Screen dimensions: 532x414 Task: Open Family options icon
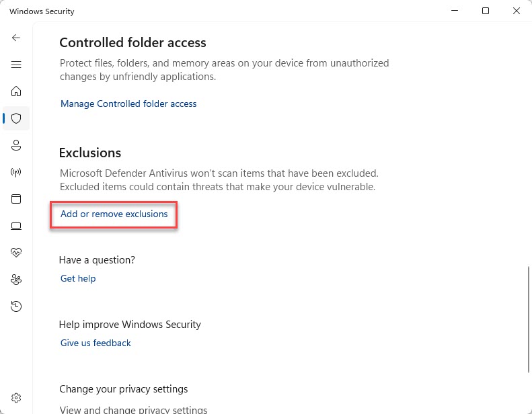pos(16,280)
